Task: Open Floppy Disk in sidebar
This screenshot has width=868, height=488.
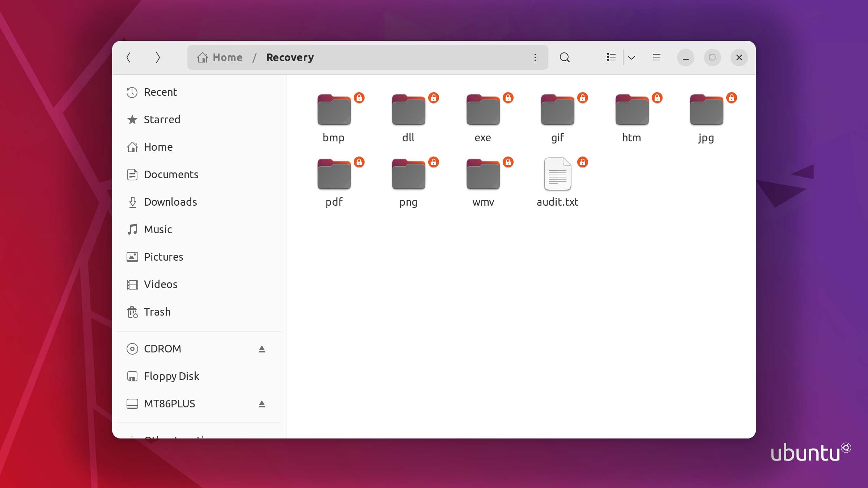Action: click(x=199, y=376)
